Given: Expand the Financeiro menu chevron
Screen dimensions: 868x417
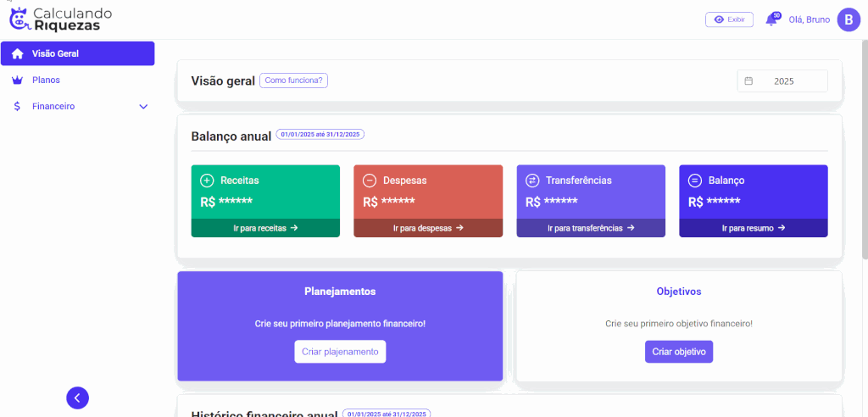Looking at the screenshot, I should click(x=143, y=107).
